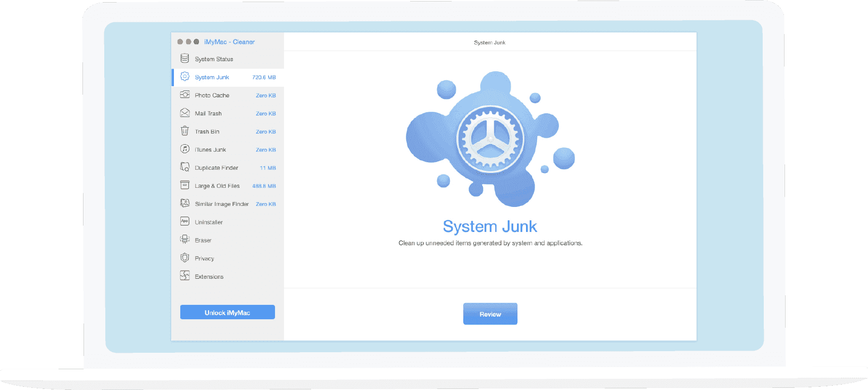Open the Extensions module
Image resolution: width=868 pixels, height=390 pixels.
pos(228,276)
